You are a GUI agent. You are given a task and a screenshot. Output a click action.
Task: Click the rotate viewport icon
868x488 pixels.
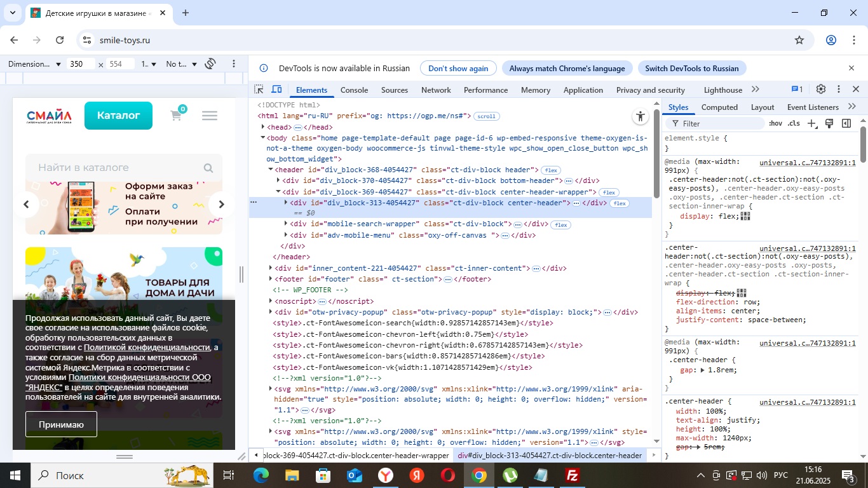[211, 64]
